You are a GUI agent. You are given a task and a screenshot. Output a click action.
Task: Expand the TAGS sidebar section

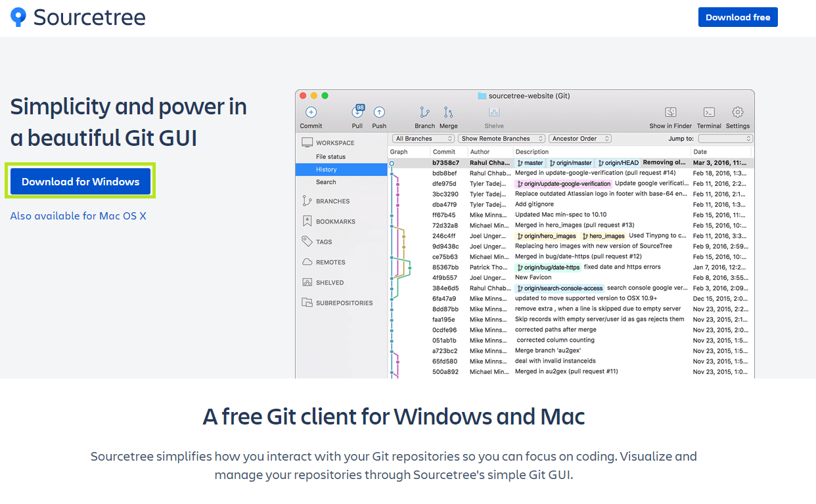coord(324,242)
